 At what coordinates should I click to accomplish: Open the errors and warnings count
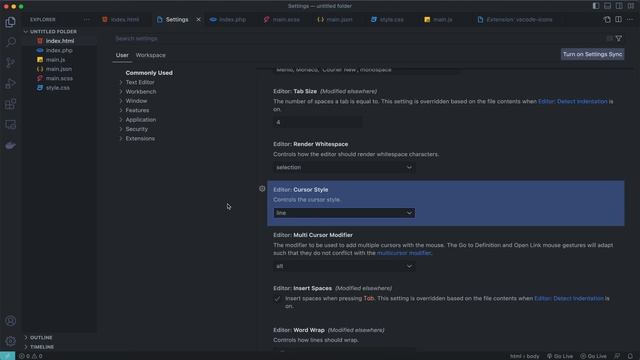coord(31,356)
